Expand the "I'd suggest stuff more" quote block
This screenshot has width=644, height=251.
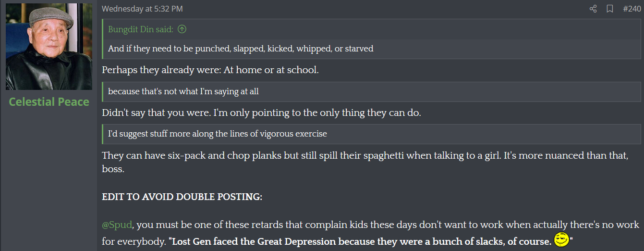click(218, 134)
